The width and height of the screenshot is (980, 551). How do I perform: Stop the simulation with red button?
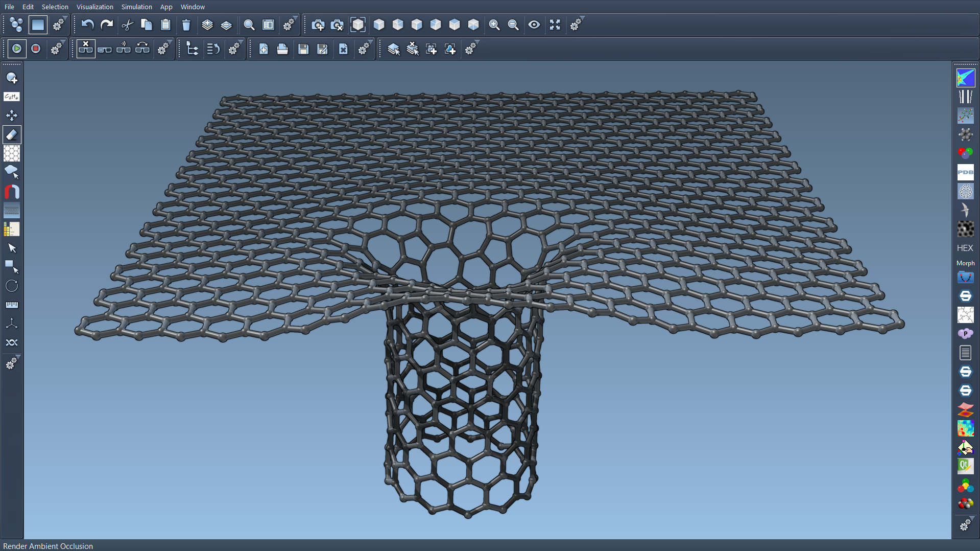coord(36,49)
